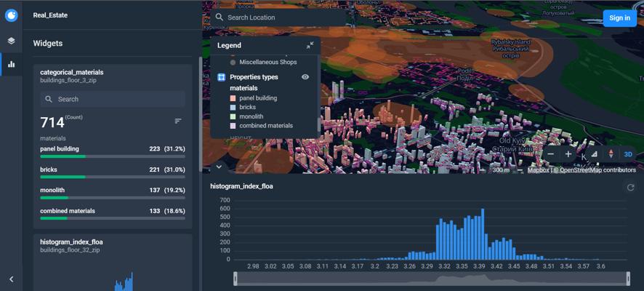Open the Layers panel icon
The height and width of the screenshot is (291, 644).
click(x=12, y=40)
